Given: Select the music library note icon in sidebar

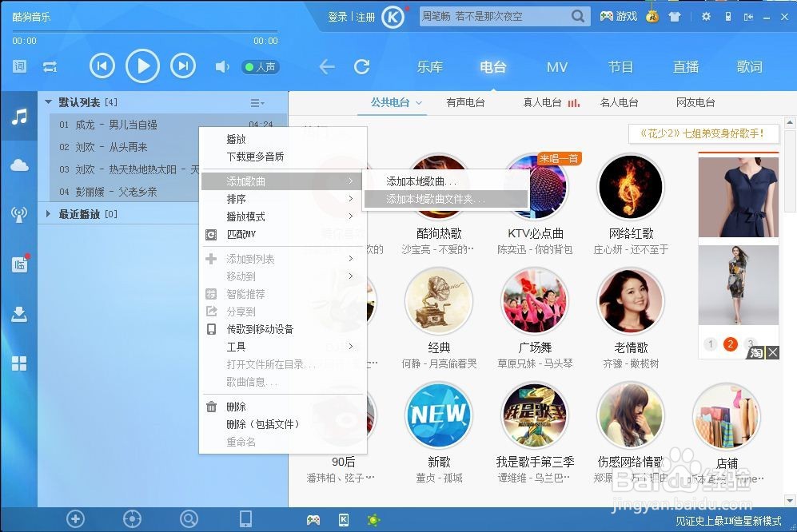Looking at the screenshot, I should click(x=20, y=117).
